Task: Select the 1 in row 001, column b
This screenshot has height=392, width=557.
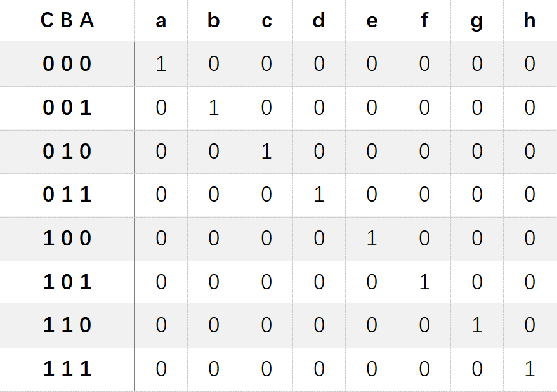Action: pos(214,108)
